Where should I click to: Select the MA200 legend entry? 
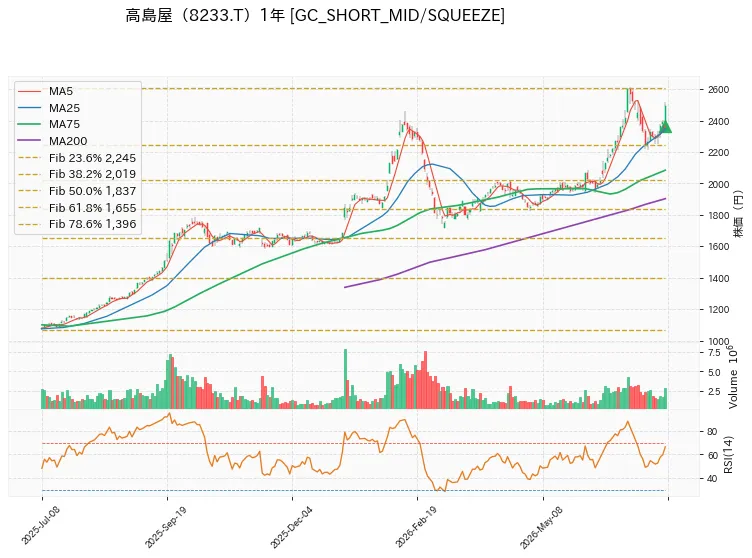coord(68,141)
